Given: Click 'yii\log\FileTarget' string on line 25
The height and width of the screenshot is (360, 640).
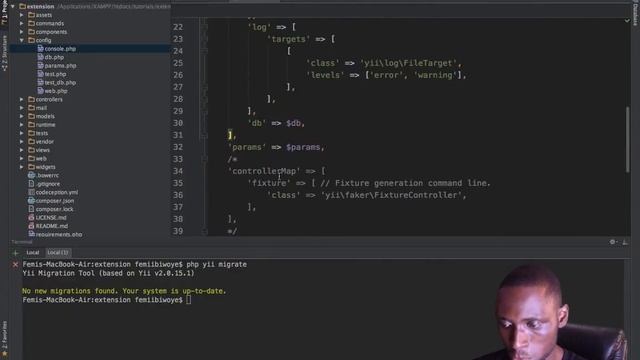Looking at the screenshot, I should click(x=409, y=63).
